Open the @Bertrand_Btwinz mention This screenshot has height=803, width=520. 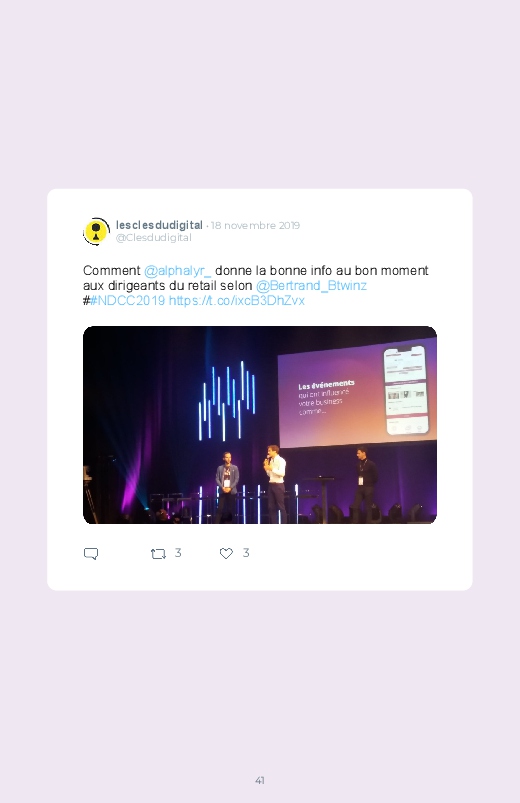point(311,285)
